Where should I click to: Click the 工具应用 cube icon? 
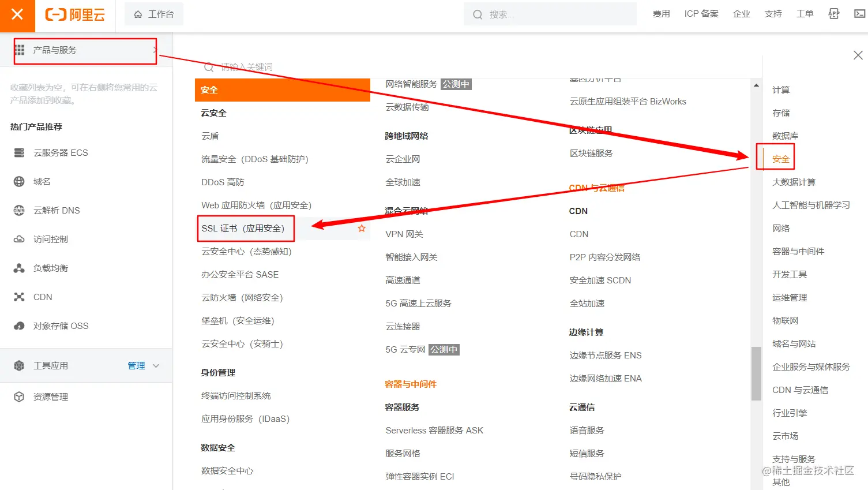(19, 365)
